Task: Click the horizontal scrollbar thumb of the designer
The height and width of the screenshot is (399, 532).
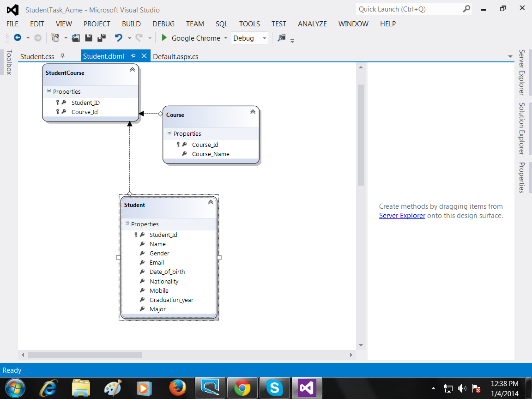Action: click(x=85, y=355)
